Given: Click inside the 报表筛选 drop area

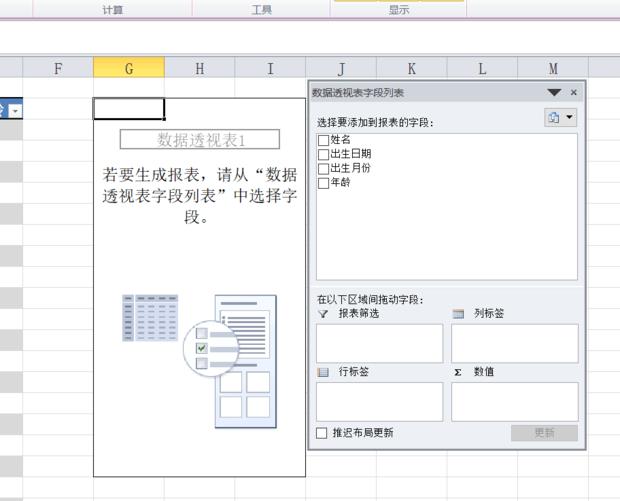Looking at the screenshot, I should (x=379, y=343).
